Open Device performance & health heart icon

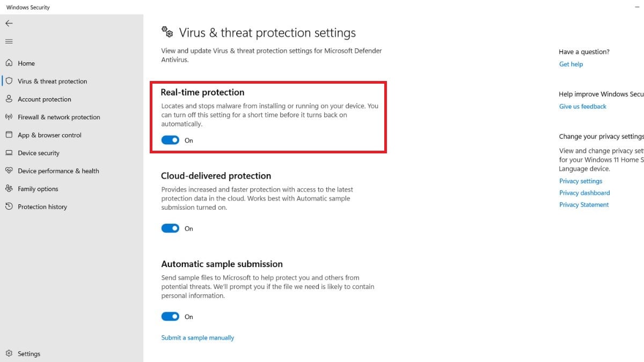click(9, 171)
